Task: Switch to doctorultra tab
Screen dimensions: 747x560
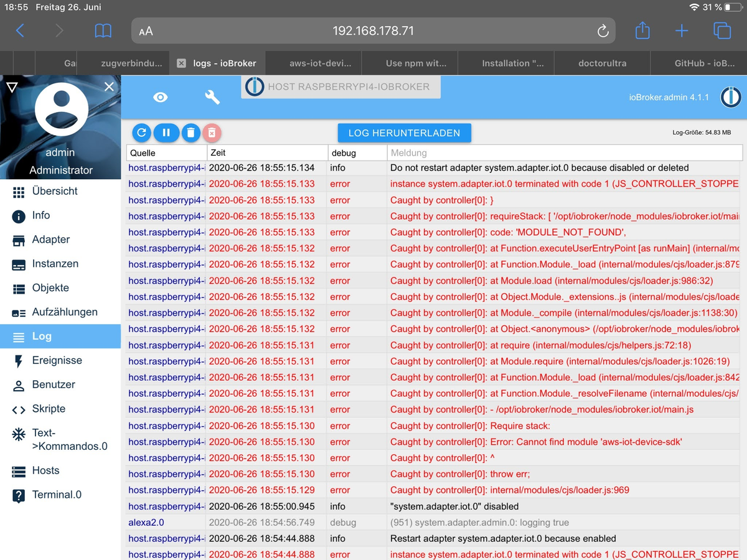Action: (x=603, y=63)
